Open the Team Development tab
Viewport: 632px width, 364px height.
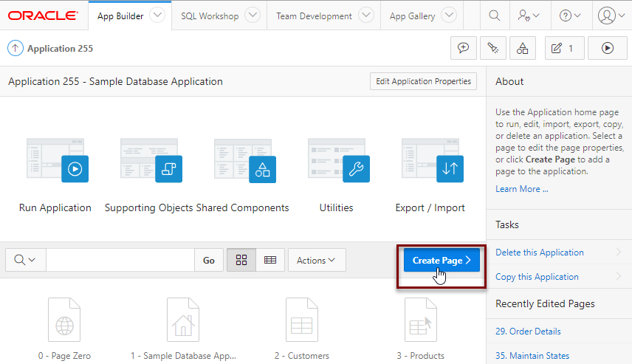pos(314,16)
